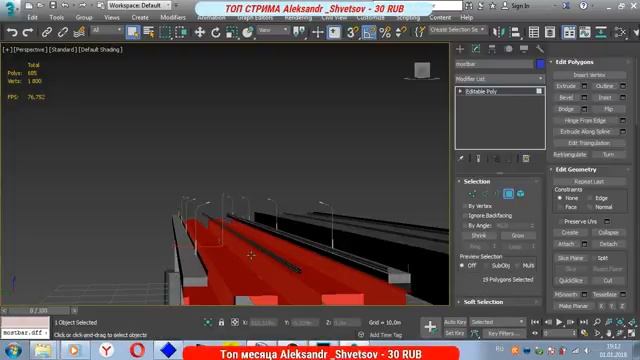Enable the Ignore Backfacing checkbox
The height and width of the screenshot is (360, 640).
(465, 216)
